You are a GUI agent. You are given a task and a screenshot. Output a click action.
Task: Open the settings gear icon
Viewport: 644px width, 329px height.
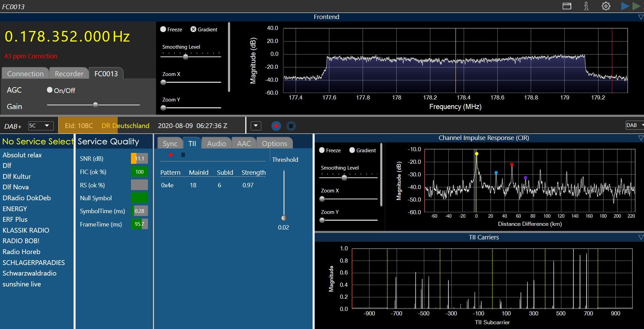[606, 6]
